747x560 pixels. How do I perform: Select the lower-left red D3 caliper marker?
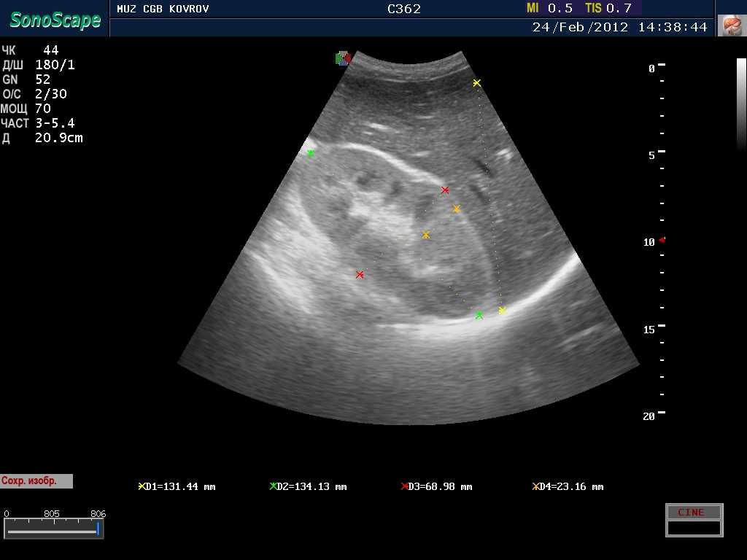(360, 275)
